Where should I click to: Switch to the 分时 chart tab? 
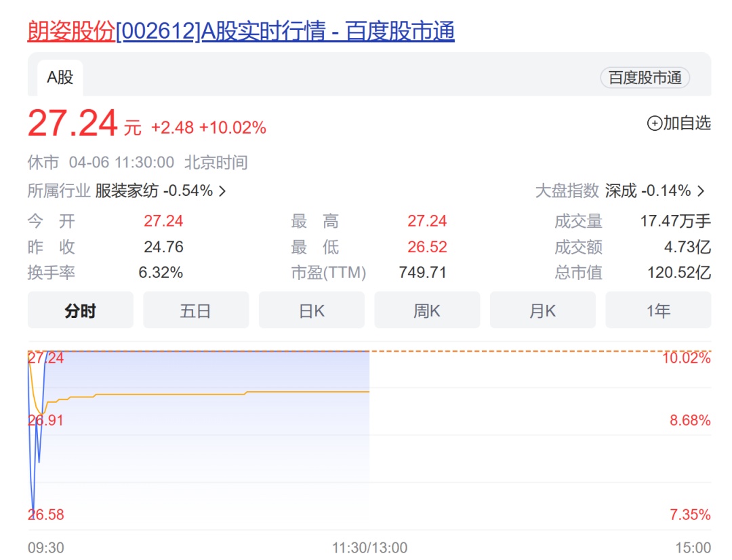coord(80,310)
